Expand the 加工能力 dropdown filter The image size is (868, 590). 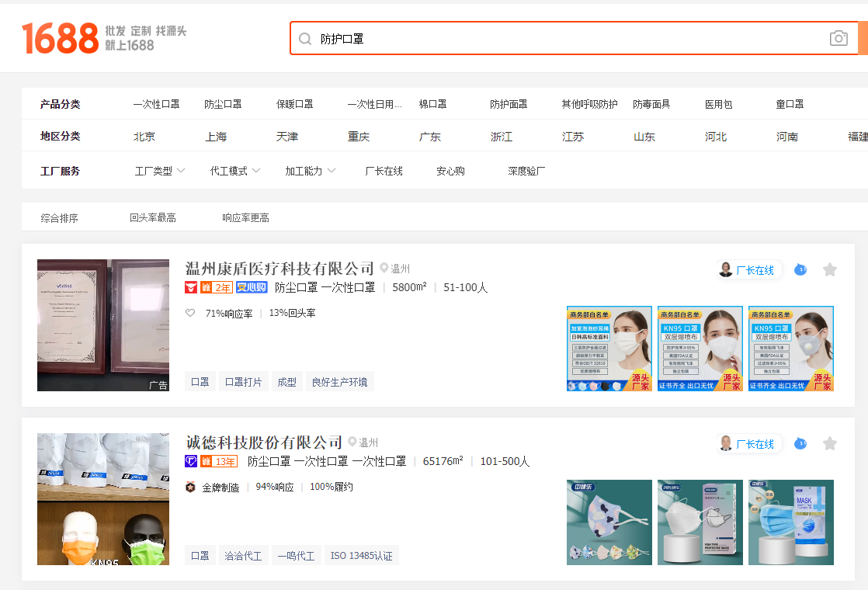(310, 171)
